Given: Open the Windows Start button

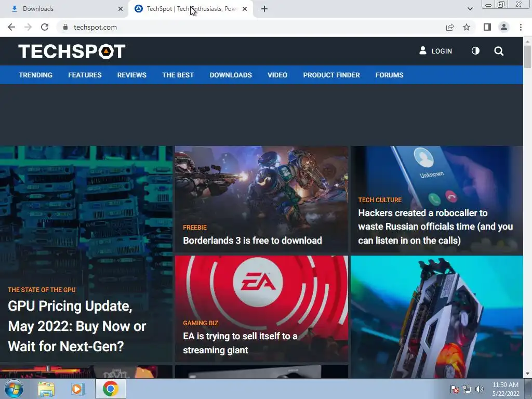Looking at the screenshot, I should (14, 389).
